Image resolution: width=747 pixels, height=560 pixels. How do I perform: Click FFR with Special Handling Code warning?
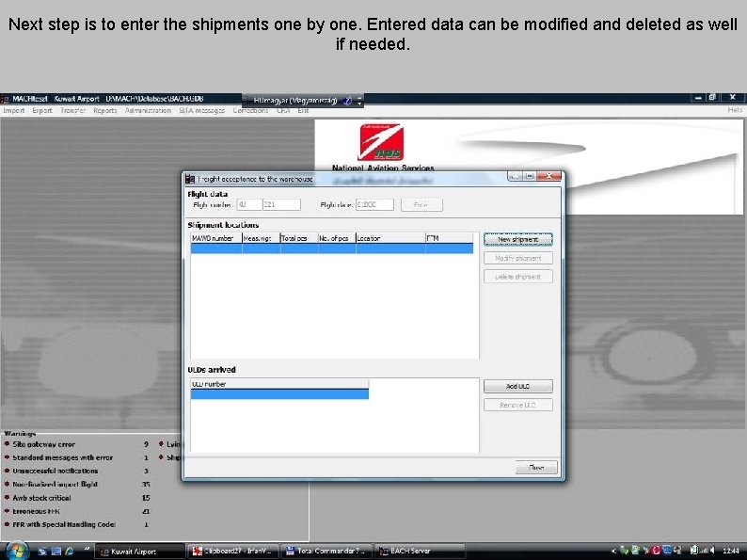pyautogui.click(x=64, y=524)
